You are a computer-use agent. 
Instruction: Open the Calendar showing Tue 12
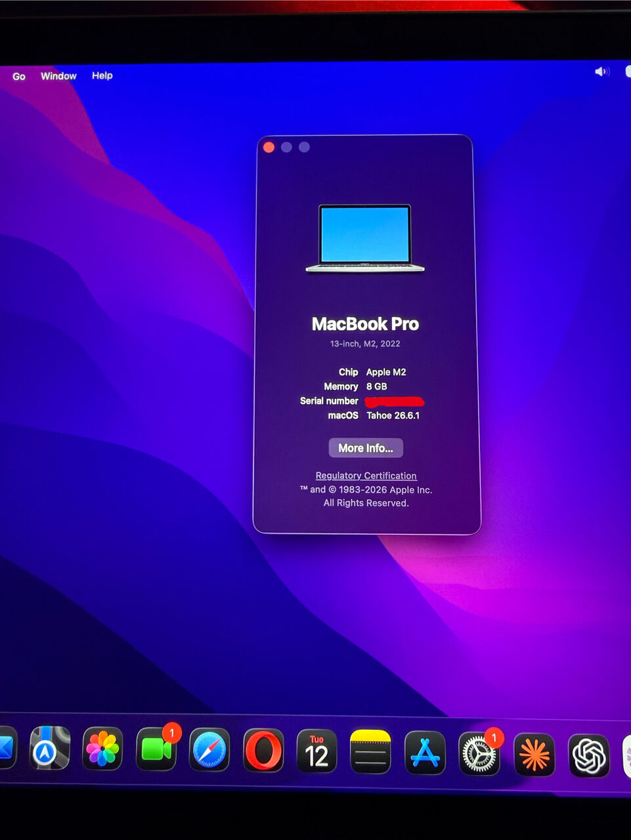point(317,751)
